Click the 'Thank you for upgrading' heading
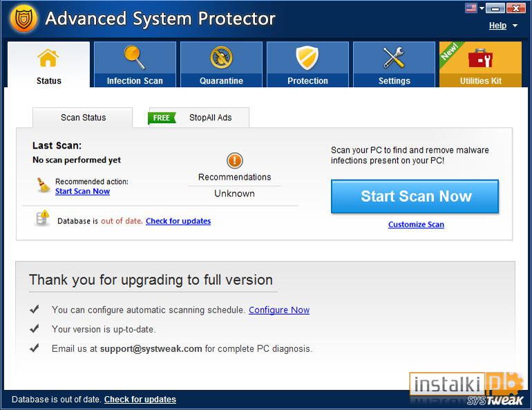This screenshot has width=532, height=410. (151, 280)
